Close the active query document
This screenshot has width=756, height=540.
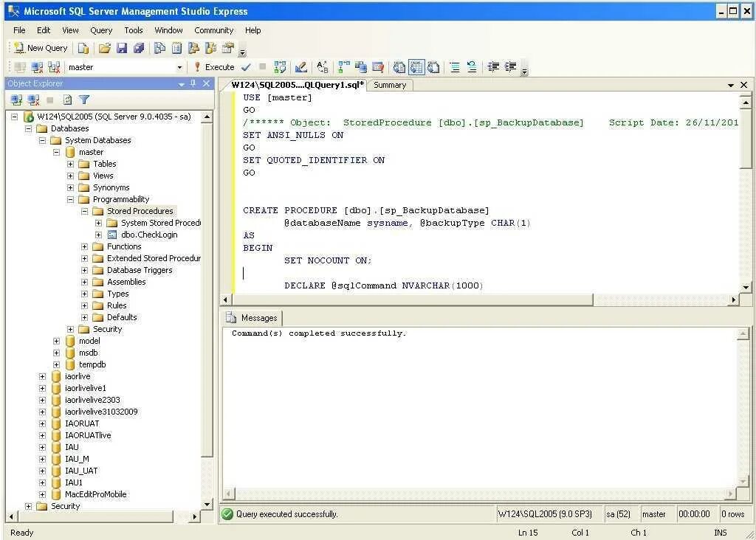point(744,85)
